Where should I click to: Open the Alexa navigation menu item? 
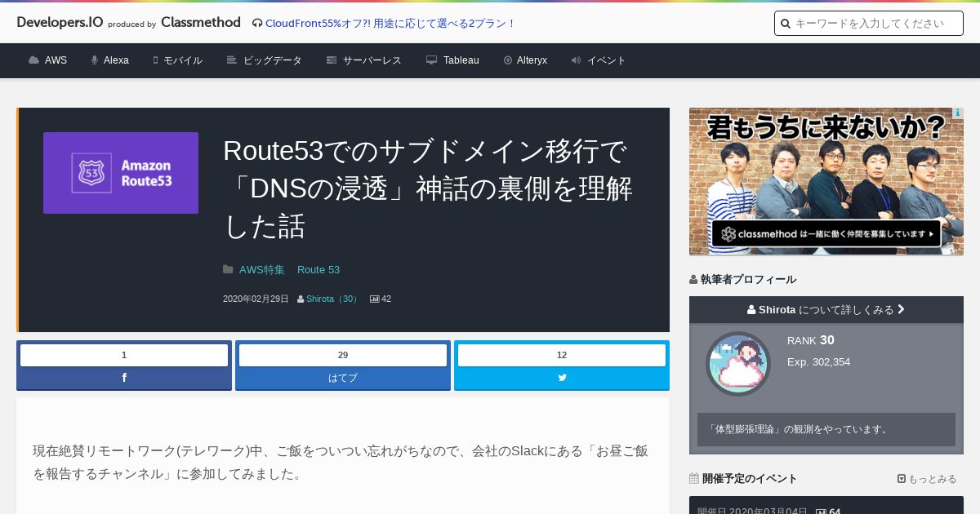click(x=116, y=60)
